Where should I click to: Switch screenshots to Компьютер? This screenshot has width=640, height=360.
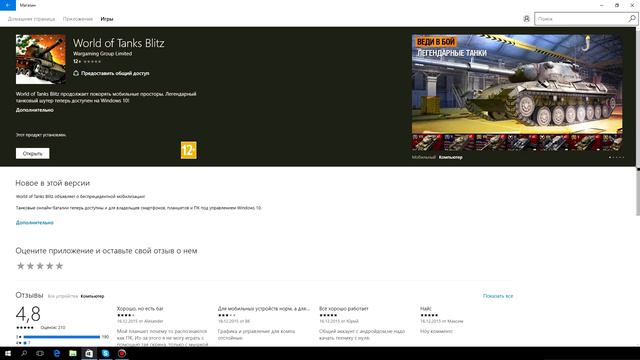451,157
